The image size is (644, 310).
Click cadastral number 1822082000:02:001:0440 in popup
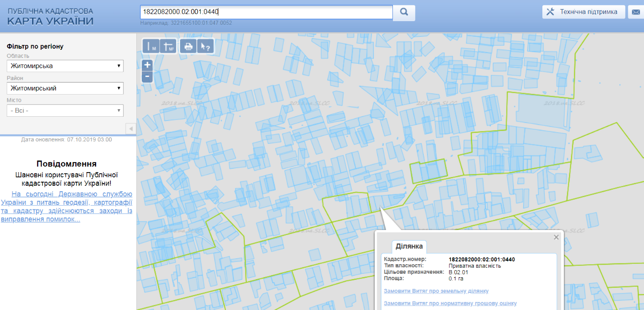pos(481,260)
